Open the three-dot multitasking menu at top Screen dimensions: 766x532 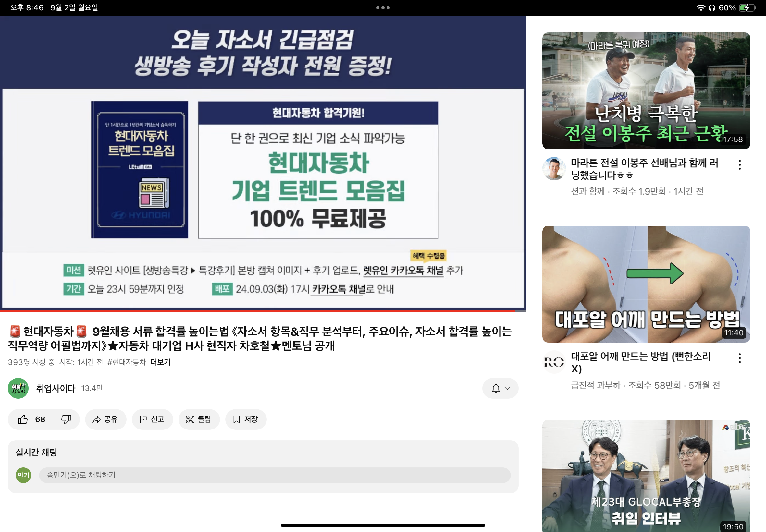pyautogui.click(x=383, y=8)
